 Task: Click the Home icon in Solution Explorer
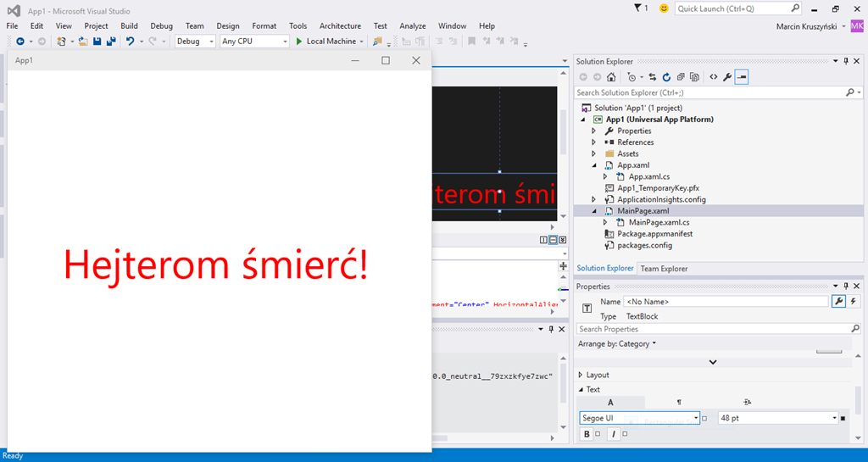(x=611, y=77)
